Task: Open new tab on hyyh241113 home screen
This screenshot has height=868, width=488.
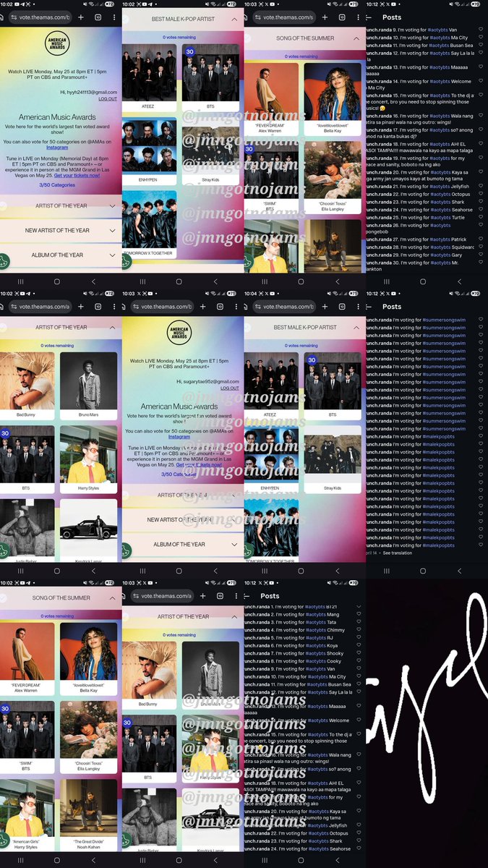Action: (x=81, y=16)
